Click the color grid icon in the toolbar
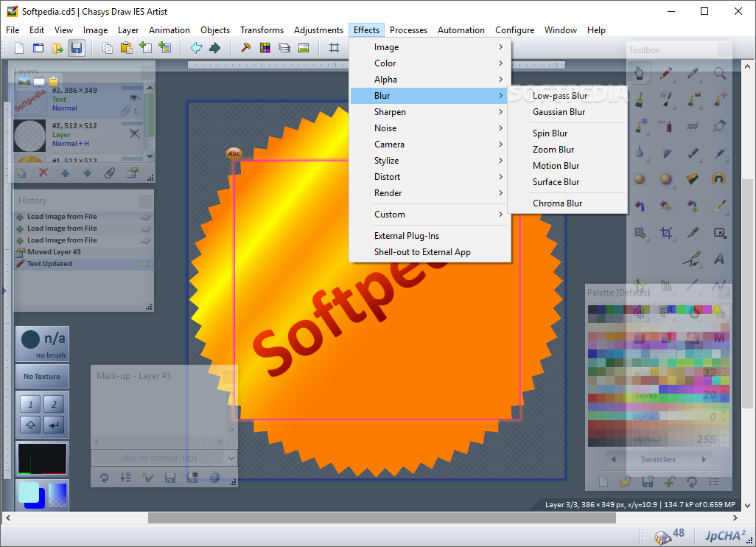756x547 pixels. 265,48
